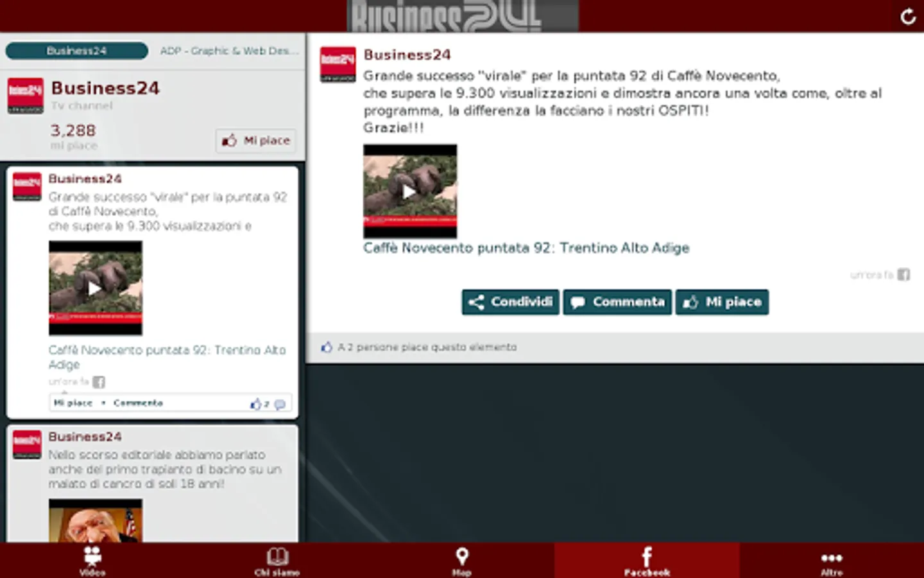Comment on post with Commenta button
The image size is (924, 578).
point(617,302)
